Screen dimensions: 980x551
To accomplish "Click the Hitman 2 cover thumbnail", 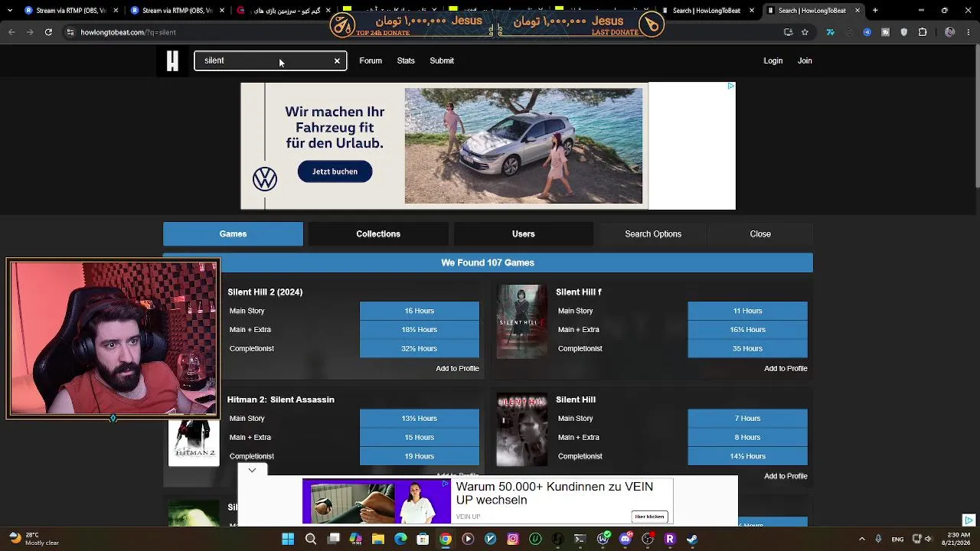I will click(x=194, y=442).
